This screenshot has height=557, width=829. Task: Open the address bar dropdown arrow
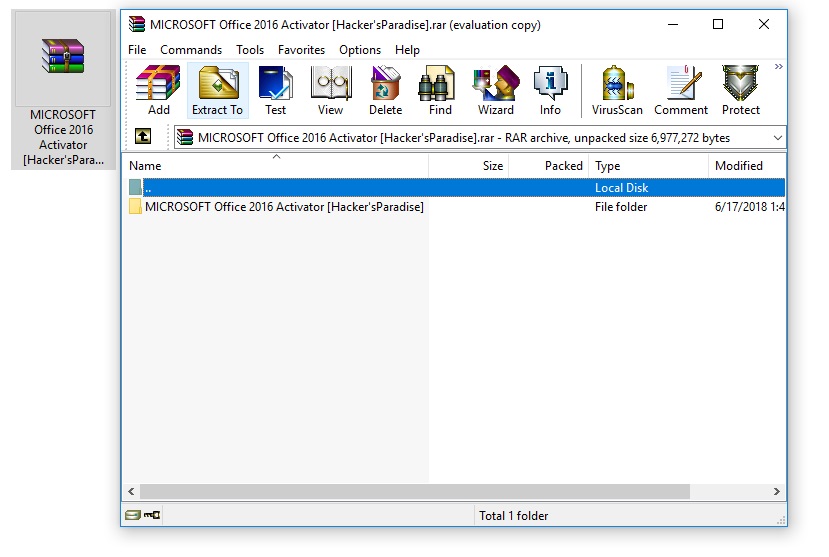point(778,138)
